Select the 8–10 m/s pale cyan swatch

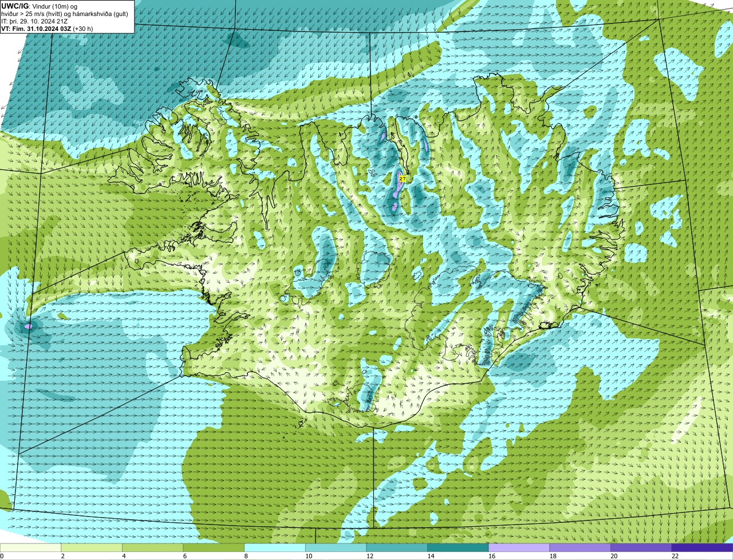(275, 547)
